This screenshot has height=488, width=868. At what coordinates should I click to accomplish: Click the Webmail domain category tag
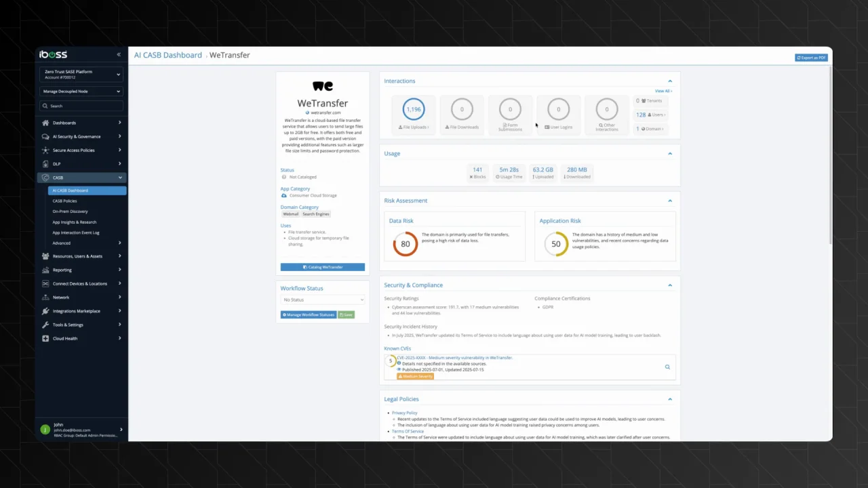coord(291,214)
